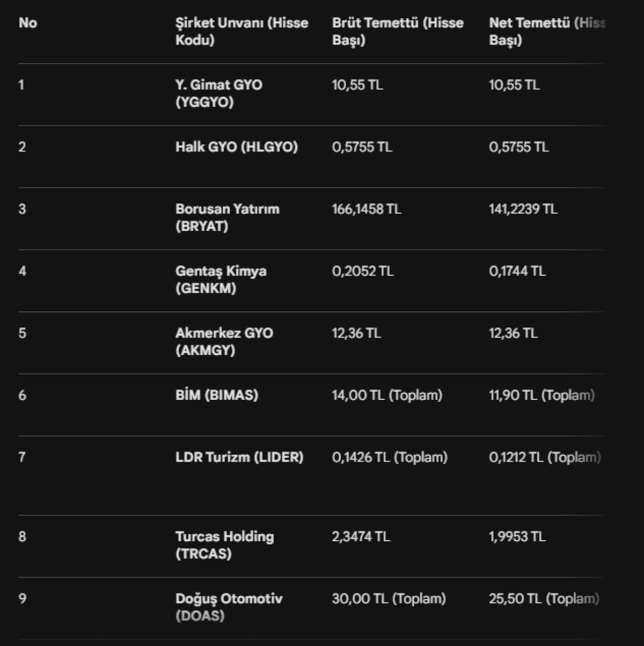This screenshot has width=644, height=646.
Task: Select the BİM (BIMAS) company cell
Action: pyautogui.click(x=216, y=395)
